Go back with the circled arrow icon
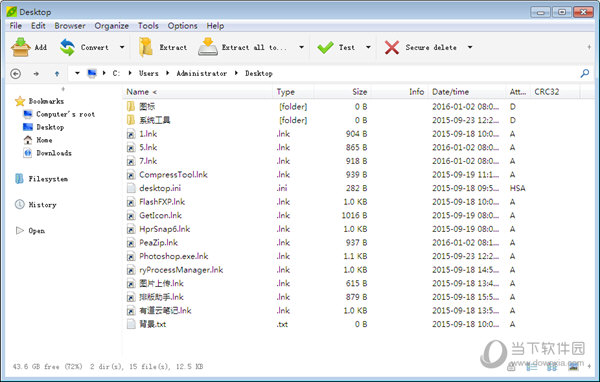 16,73
